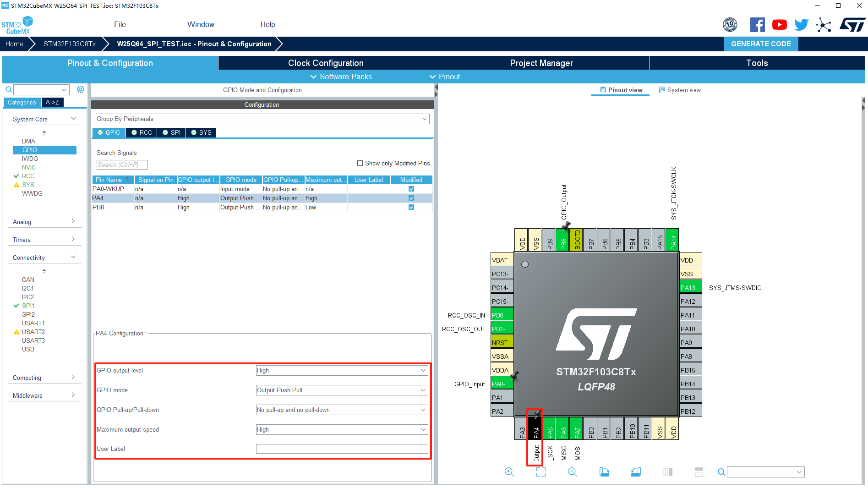Expand the Middleware category
868x488 pixels.
(x=44, y=395)
